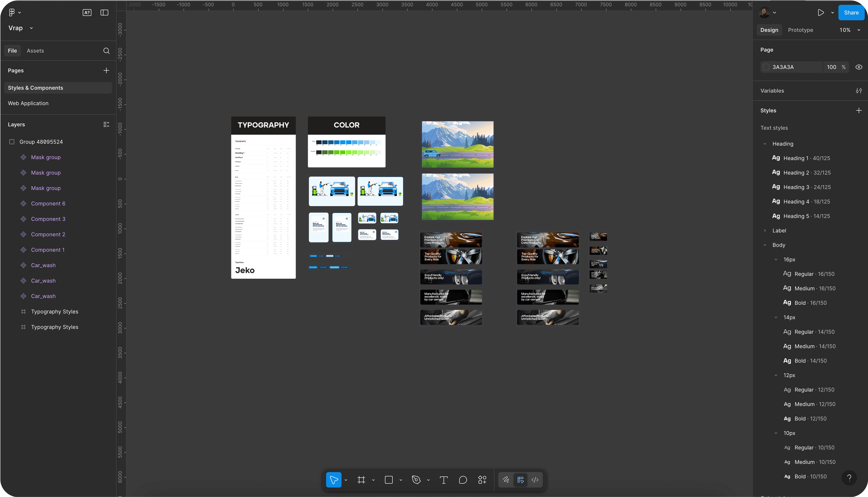
Task: Select the Comment tool
Action: click(x=463, y=480)
